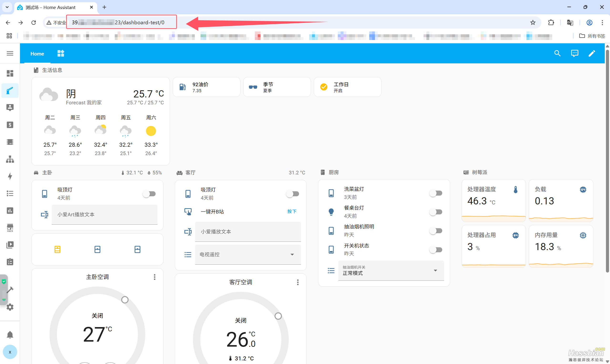Open the S-box icon in the sidebar
Image resolution: width=610 pixels, height=364 pixels.
coord(10,125)
